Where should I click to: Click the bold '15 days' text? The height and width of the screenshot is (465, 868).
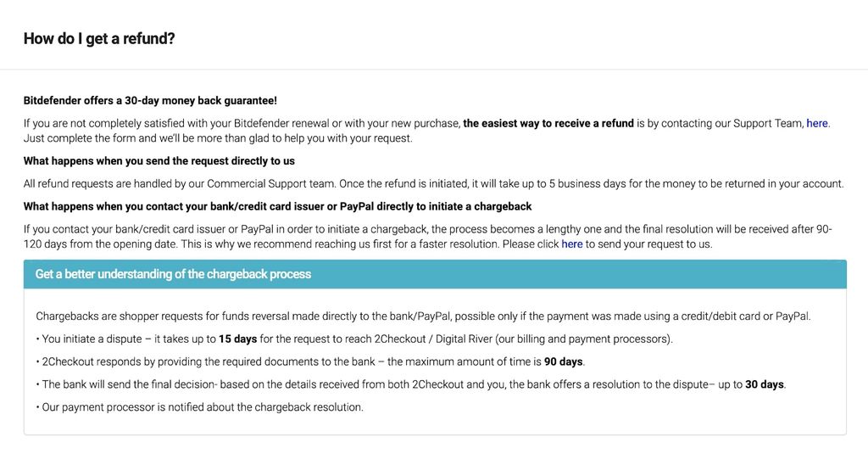click(237, 339)
